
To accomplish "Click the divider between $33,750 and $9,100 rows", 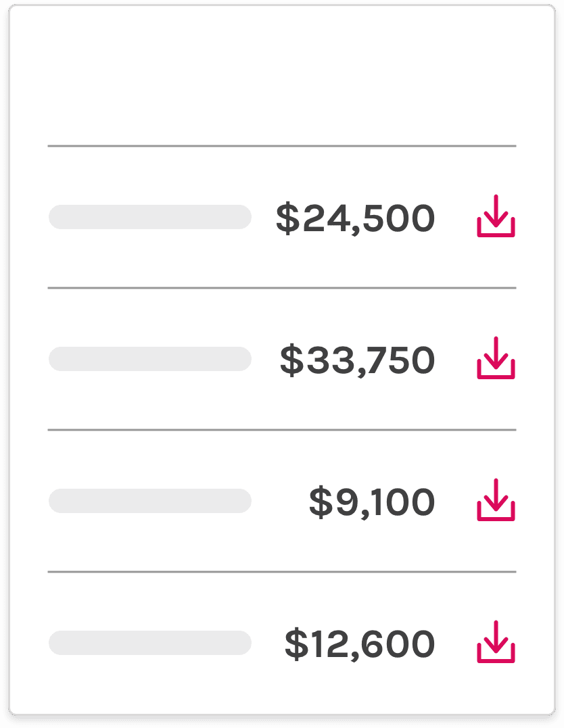I will (282, 431).
